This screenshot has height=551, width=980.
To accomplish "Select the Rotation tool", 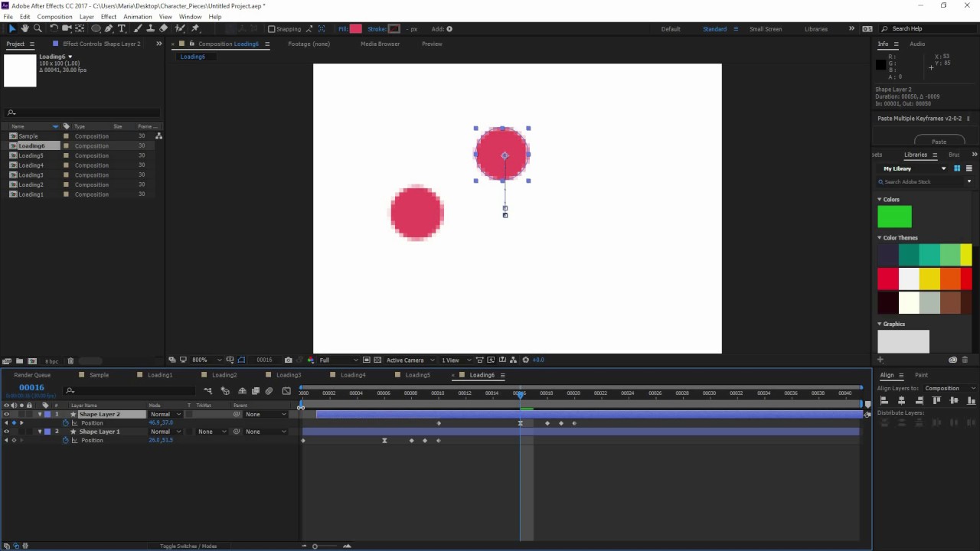I will pos(54,29).
